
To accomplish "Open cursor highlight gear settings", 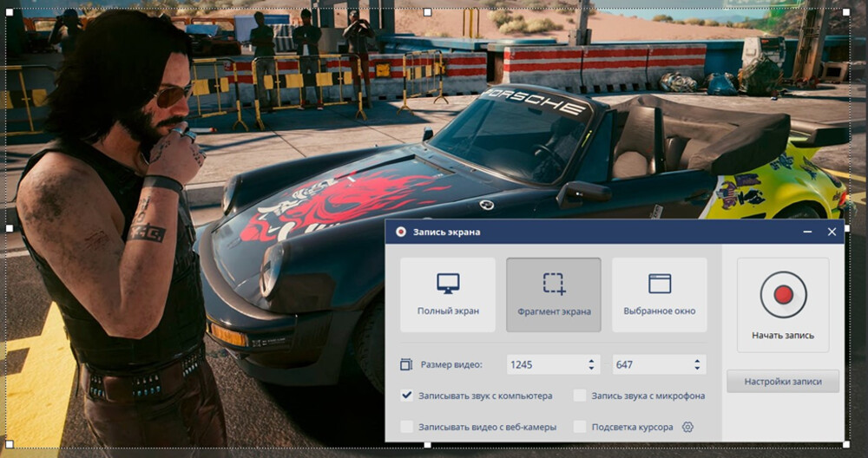I will coord(687,427).
